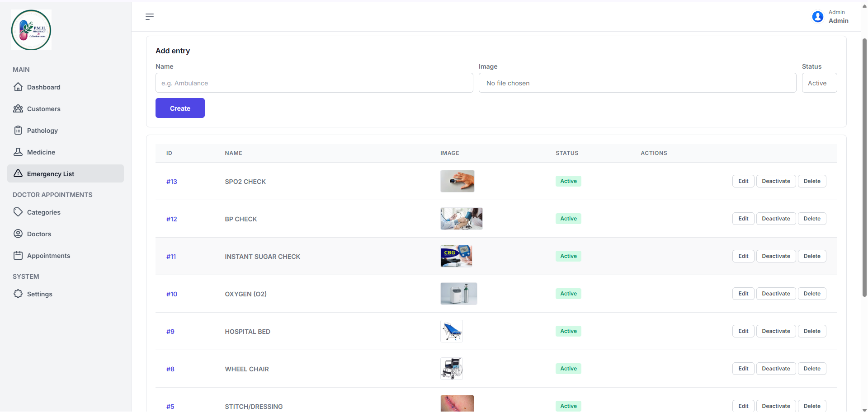
Task: Open Settings under System
Action: click(x=66, y=294)
